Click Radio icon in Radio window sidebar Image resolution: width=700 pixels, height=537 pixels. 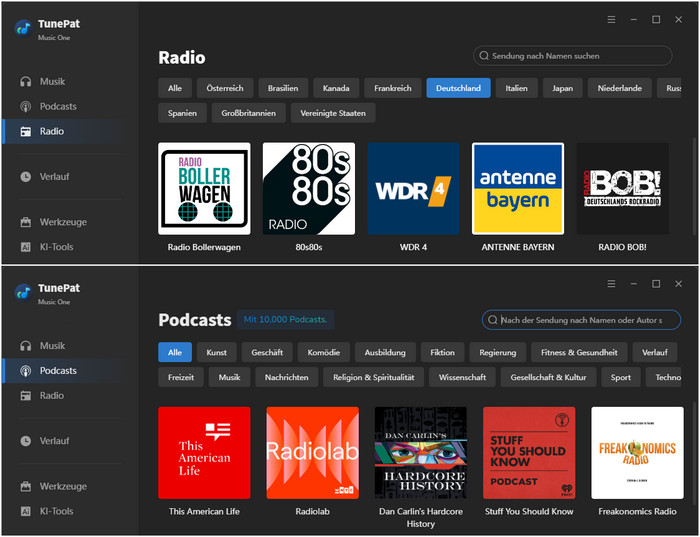26,132
